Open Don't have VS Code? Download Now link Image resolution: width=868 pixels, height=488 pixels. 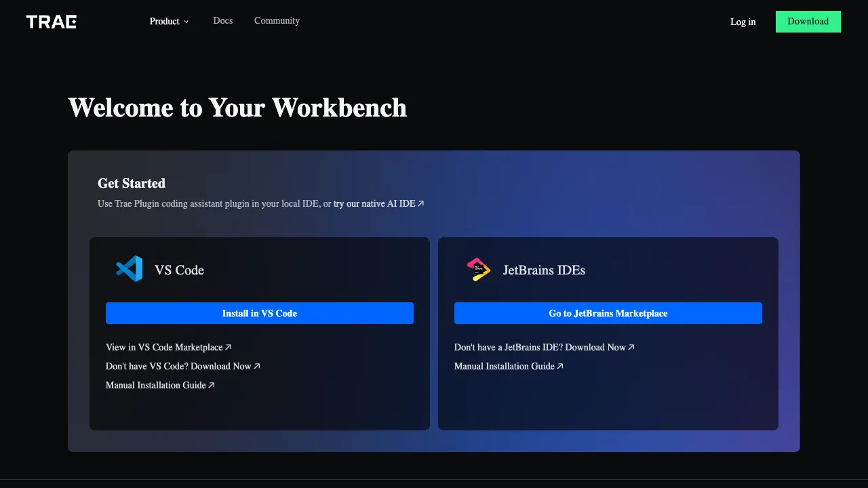click(183, 366)
